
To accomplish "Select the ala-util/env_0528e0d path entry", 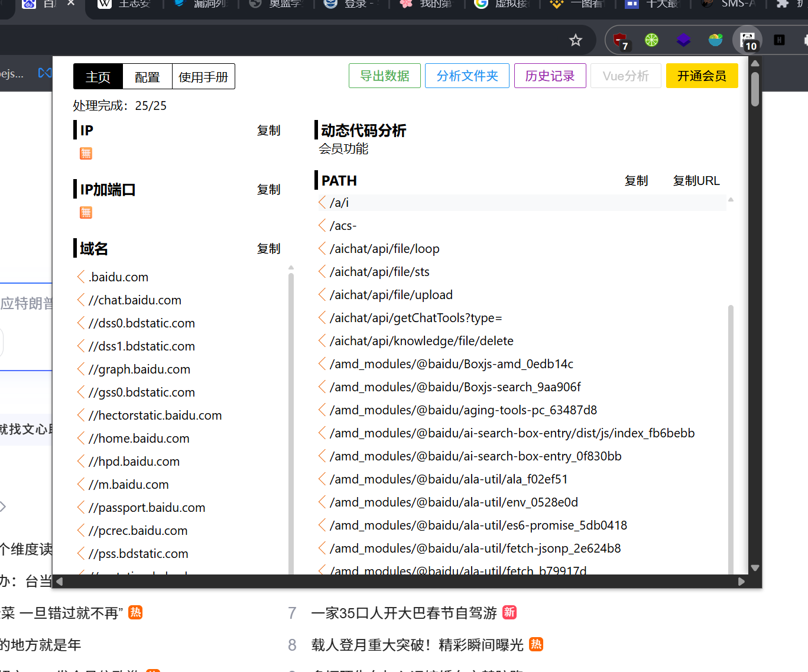I will pyautogui.click(x=454, y=502).
